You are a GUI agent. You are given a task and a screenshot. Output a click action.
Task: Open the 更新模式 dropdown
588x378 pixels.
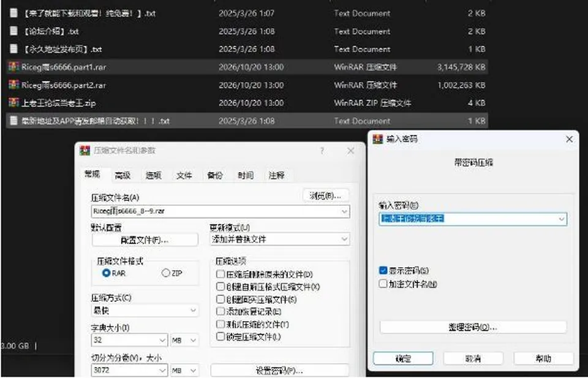pos(344,239)
